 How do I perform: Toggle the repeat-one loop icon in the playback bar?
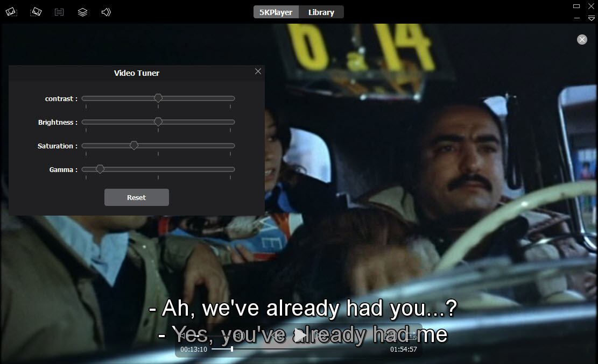tap(411, 336)
